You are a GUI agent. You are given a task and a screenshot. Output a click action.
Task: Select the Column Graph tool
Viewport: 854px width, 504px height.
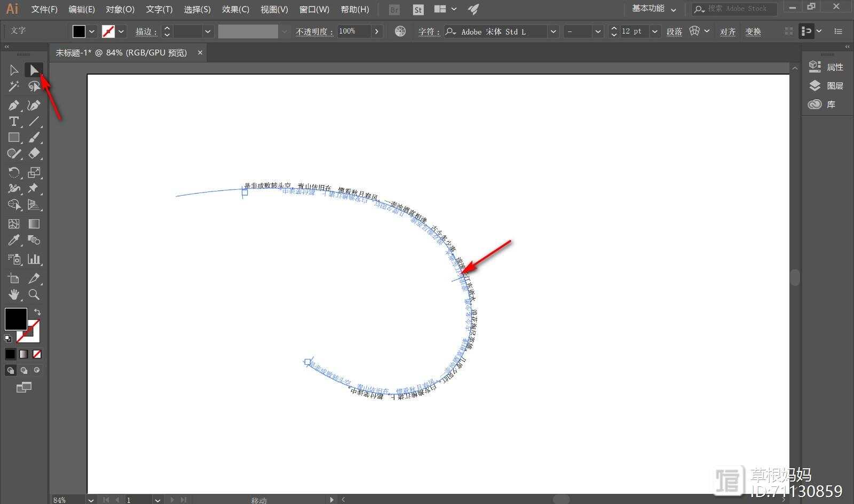pyautogui.click(x=34, y=259)
